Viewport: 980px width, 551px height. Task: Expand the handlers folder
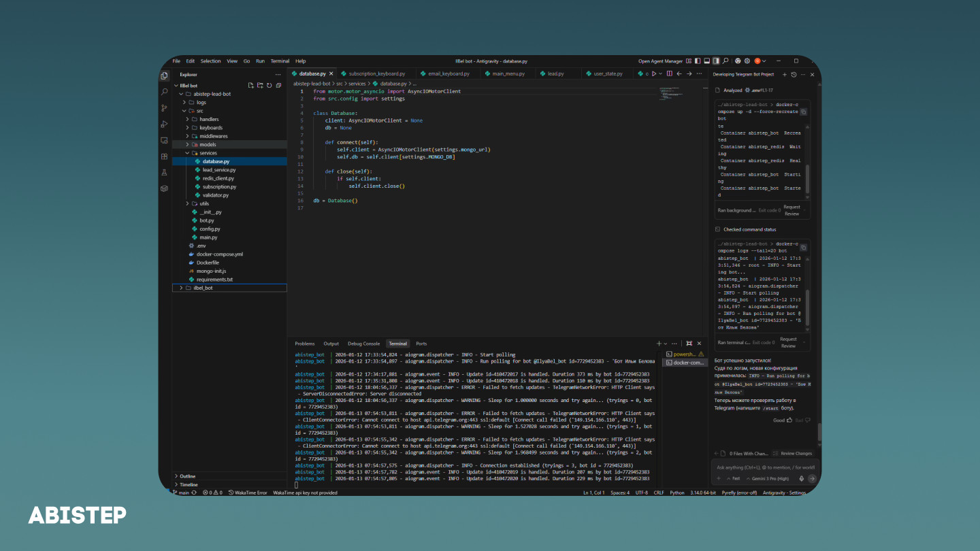point(209,119)
